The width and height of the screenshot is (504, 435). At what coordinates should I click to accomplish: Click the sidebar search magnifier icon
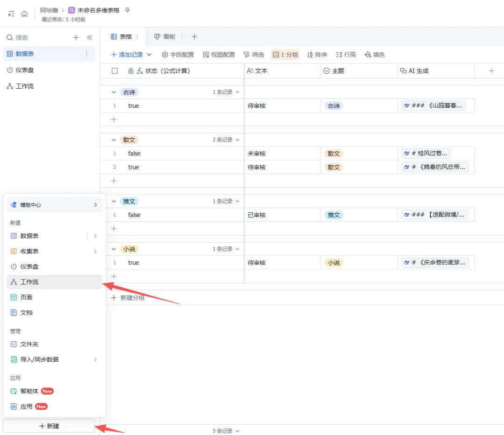pyautogui.click(x=10, y=37)
